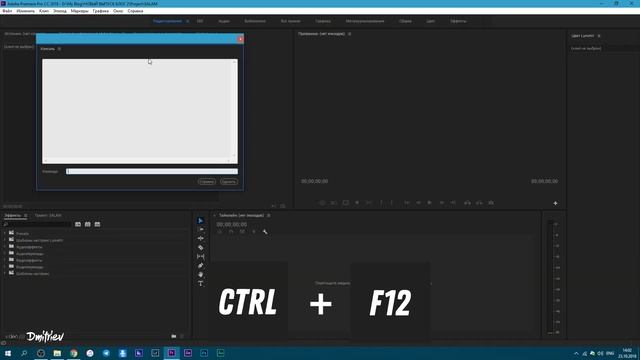The width and height of the screenshot is (640, 360).
Task: Click the console command input field
Action: coord(152,171)
